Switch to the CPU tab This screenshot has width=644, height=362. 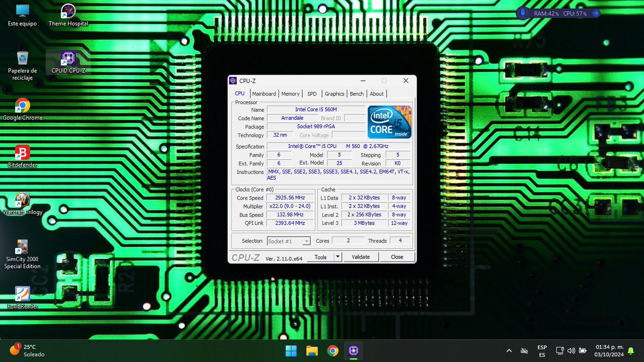[x=239, y=94]
